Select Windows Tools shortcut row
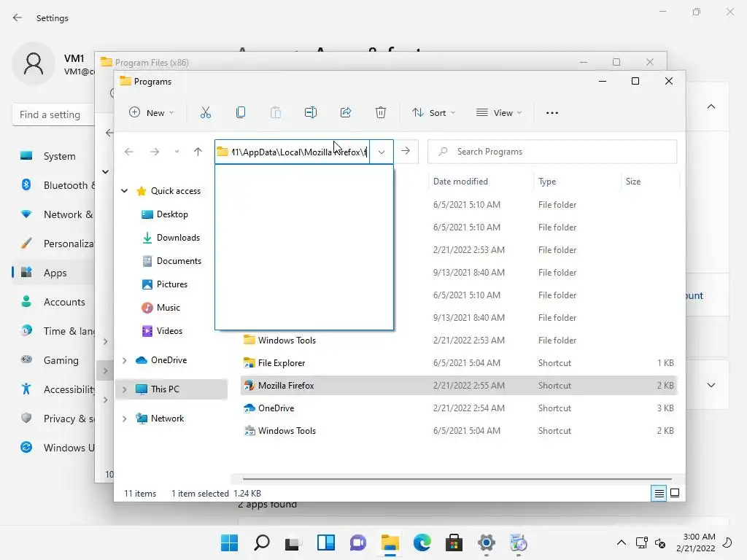The image size is (747, 560). 459,430
